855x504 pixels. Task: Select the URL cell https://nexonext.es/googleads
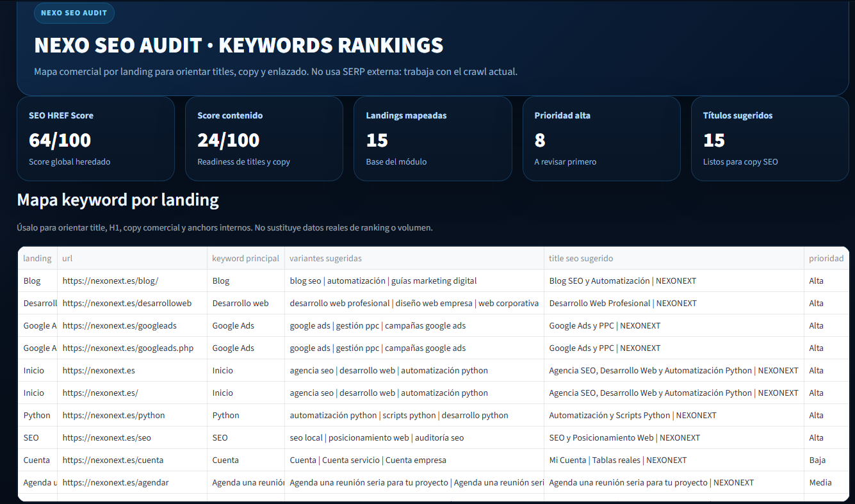(133, 325)
